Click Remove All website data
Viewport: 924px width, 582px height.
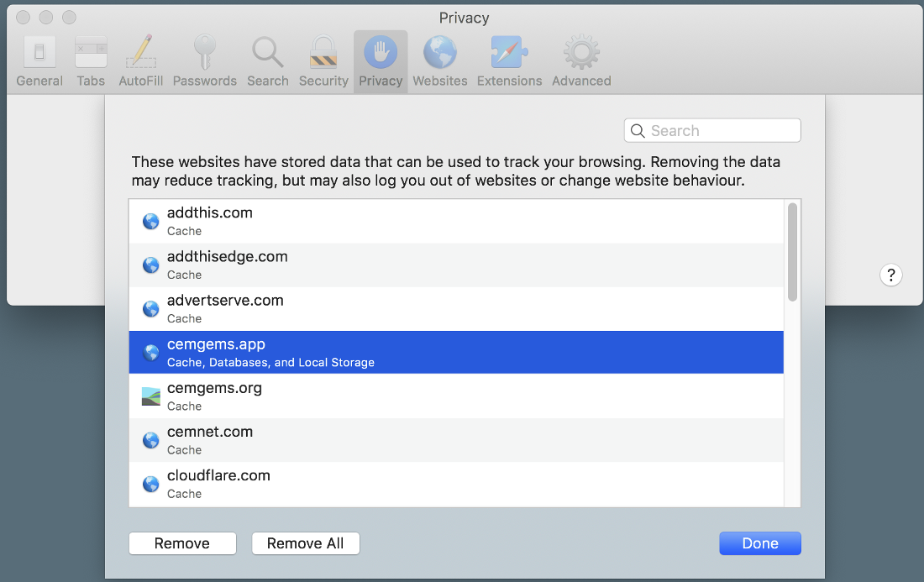coord(305,543)
